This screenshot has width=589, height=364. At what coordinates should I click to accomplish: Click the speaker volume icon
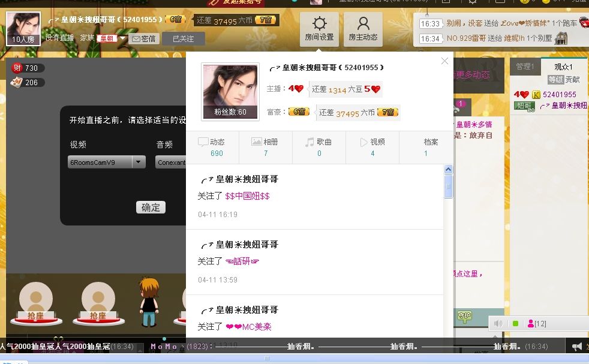point(498,324)
